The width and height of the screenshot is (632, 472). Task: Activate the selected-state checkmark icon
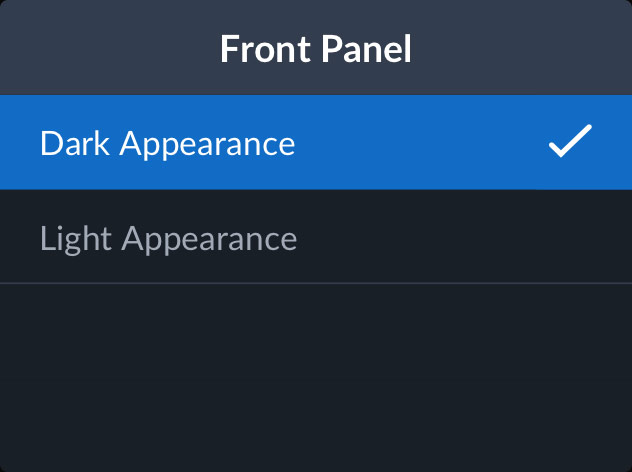point(570,143)
